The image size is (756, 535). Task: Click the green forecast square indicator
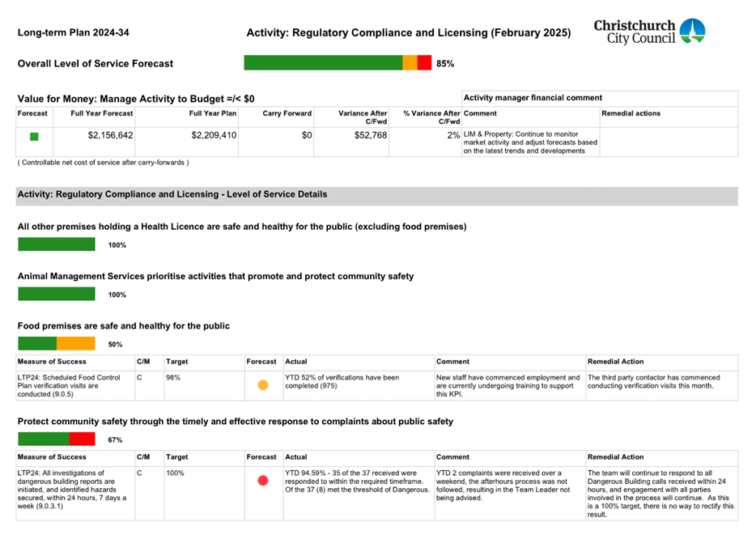34,137
